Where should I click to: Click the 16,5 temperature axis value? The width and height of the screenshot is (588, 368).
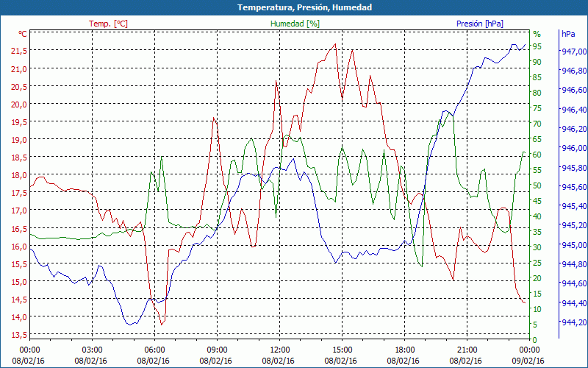[19, 228]
